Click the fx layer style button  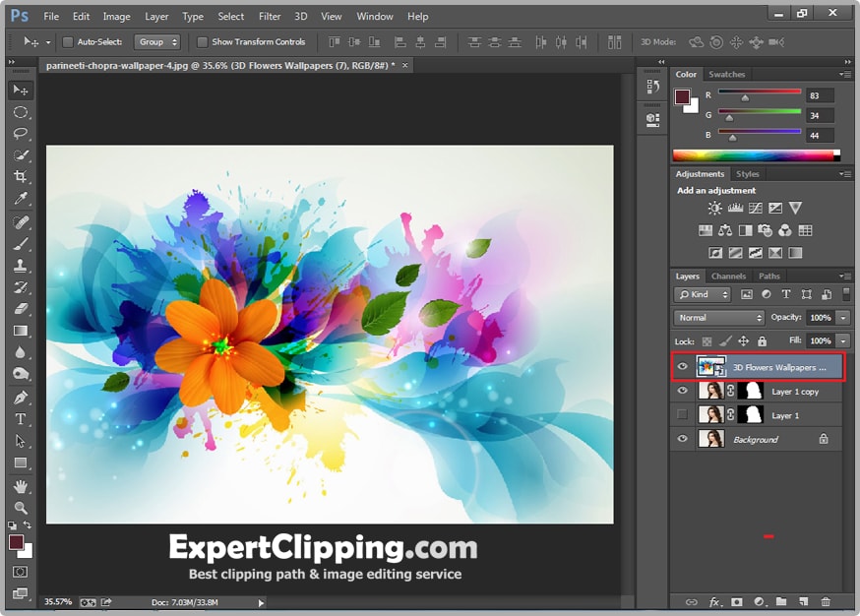pos(714,601)
